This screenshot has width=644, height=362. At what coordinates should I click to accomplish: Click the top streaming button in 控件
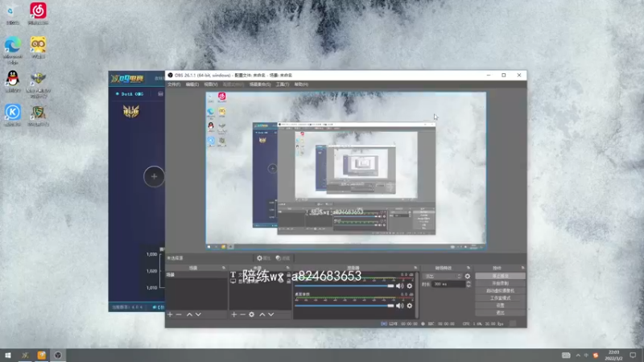pyautogui.click(x=500, y=276)
